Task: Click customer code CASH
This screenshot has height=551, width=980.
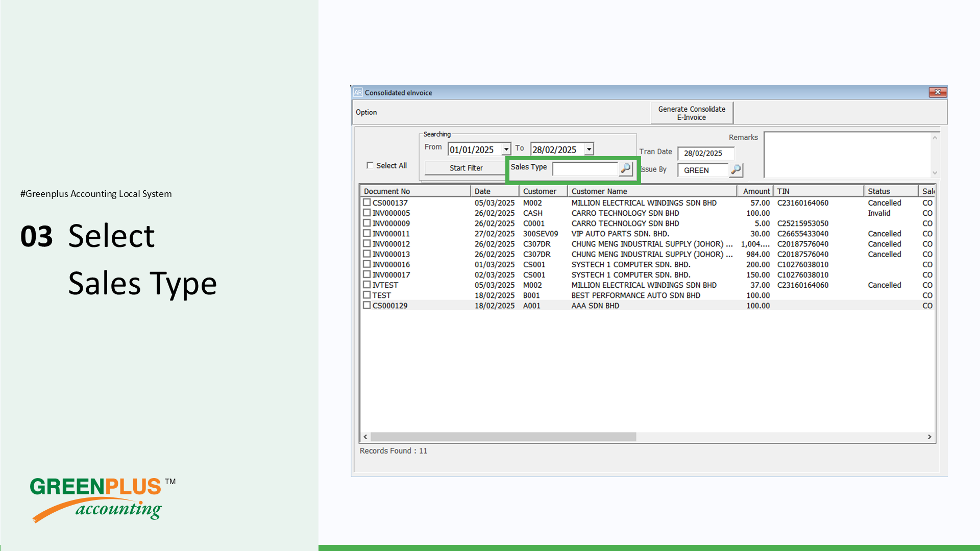Action: click(x=533, y=213)
